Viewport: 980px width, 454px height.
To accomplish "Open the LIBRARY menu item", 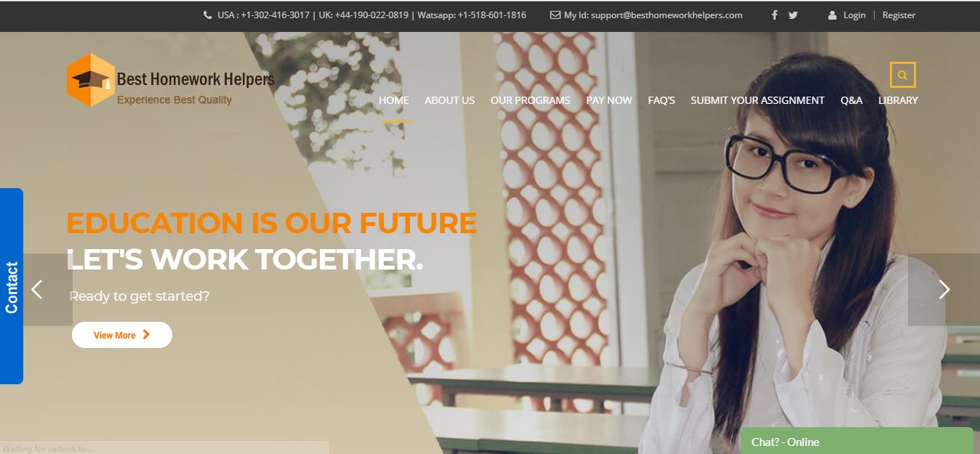I will point(898,100).
